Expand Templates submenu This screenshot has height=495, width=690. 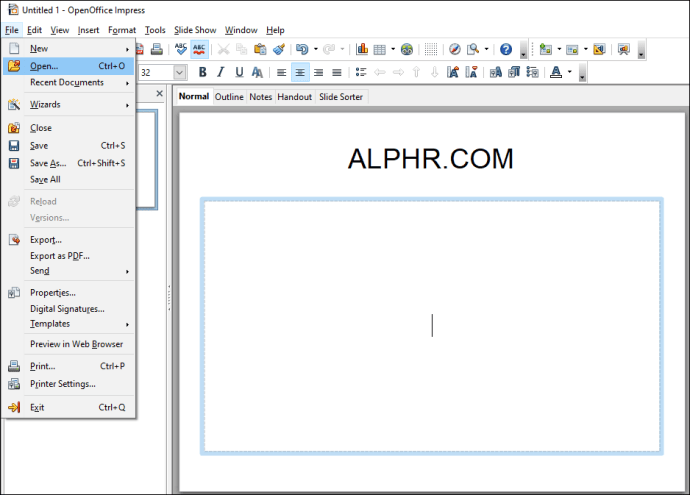(x=68, y=324)
